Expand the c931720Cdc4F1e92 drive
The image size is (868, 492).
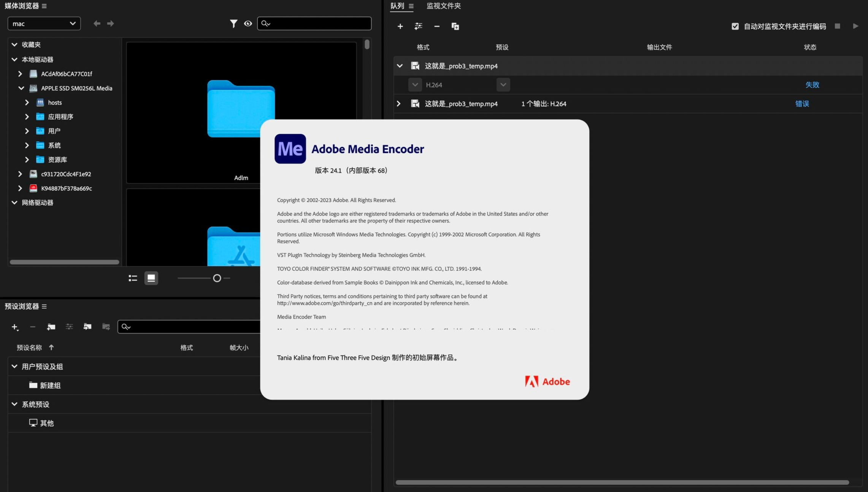tap(20, 174)
